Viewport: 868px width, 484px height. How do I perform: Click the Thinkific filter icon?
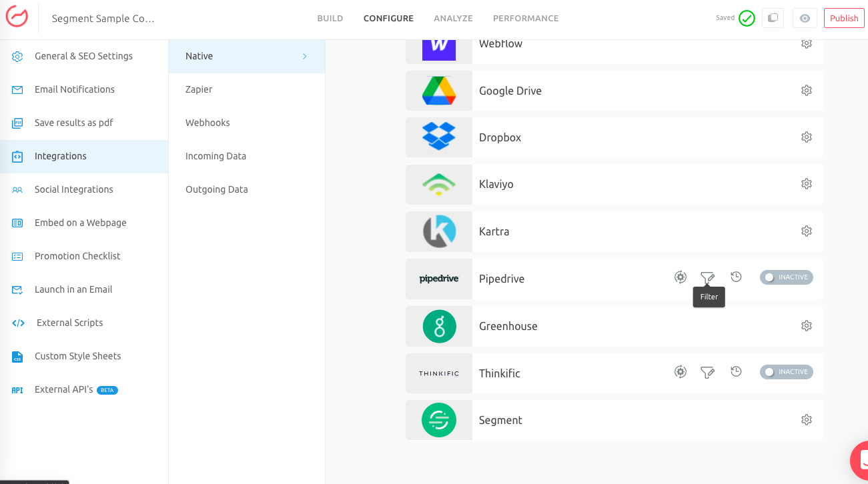point(708,372)
